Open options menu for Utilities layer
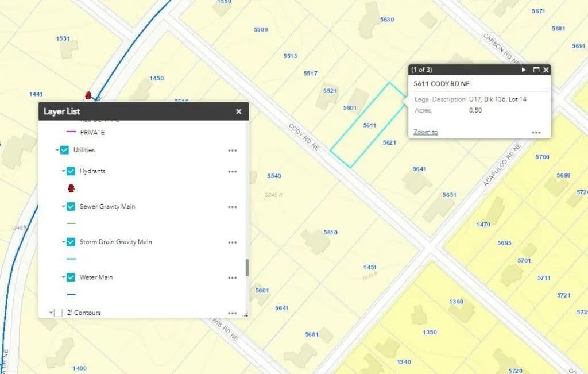Screen dimensions: 588x374 point(232,151)
